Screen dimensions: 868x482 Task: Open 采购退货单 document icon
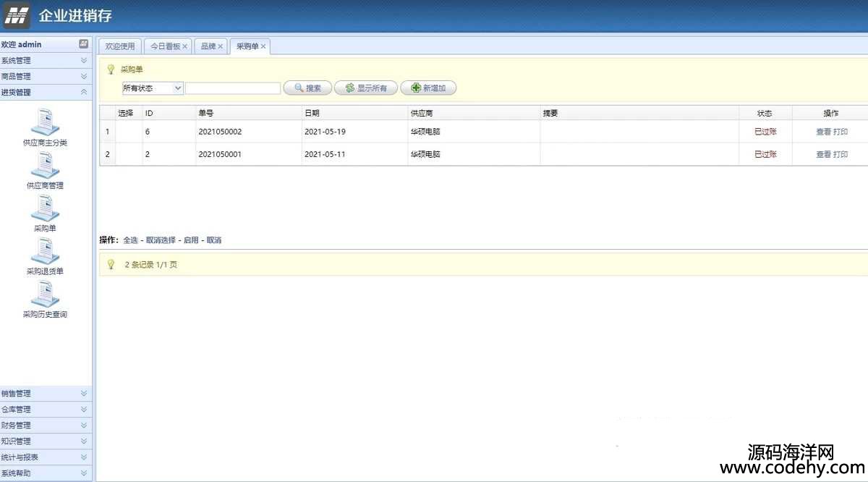point(45,250)
